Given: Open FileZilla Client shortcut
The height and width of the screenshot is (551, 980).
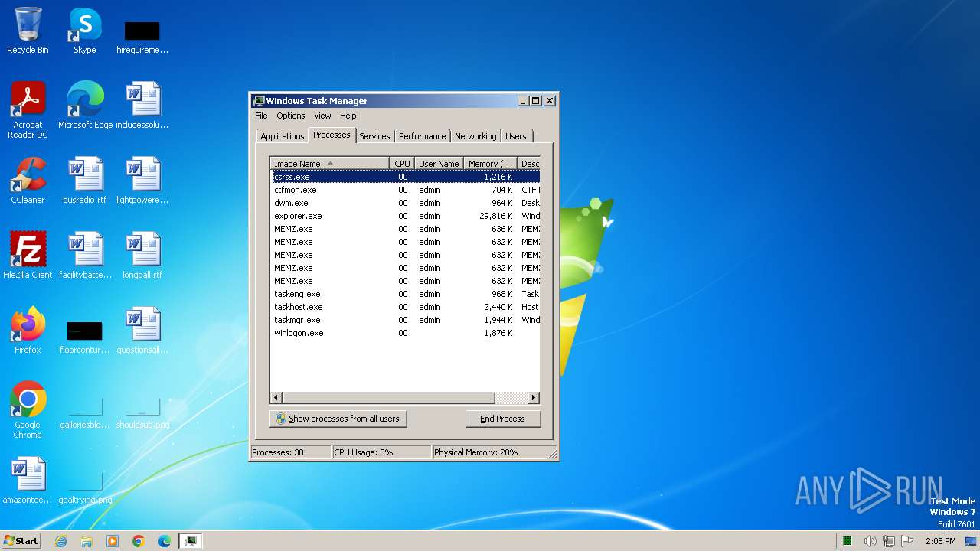Looking at the screenshot, I should click(x=28, y=256).
